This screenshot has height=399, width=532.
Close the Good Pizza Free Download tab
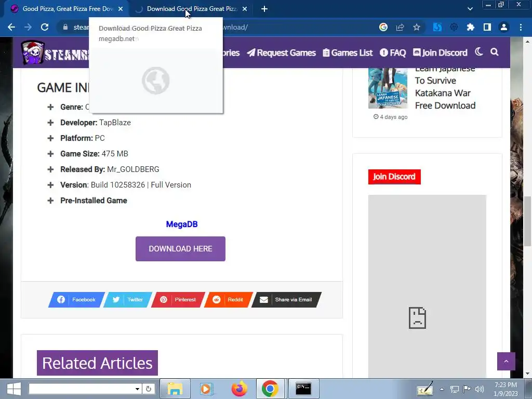[x=121, y=9]
